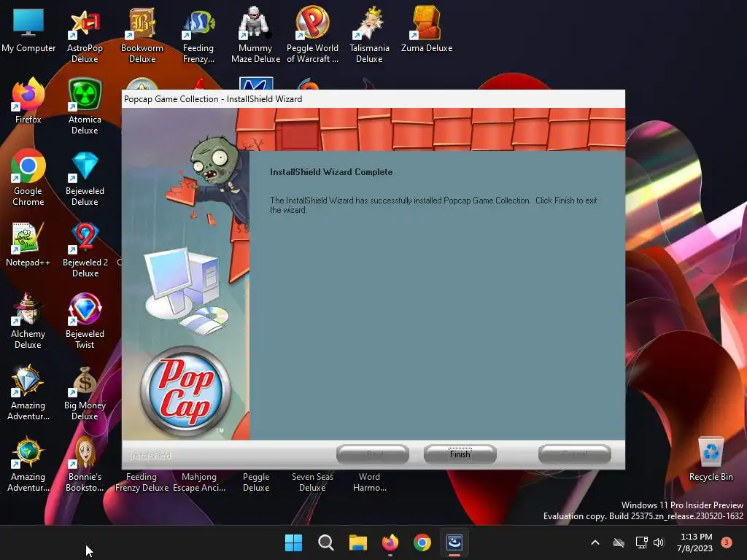Open Talismania Deluxe shortcut
Screen dimensions: 747x560
tap(369, 36)
